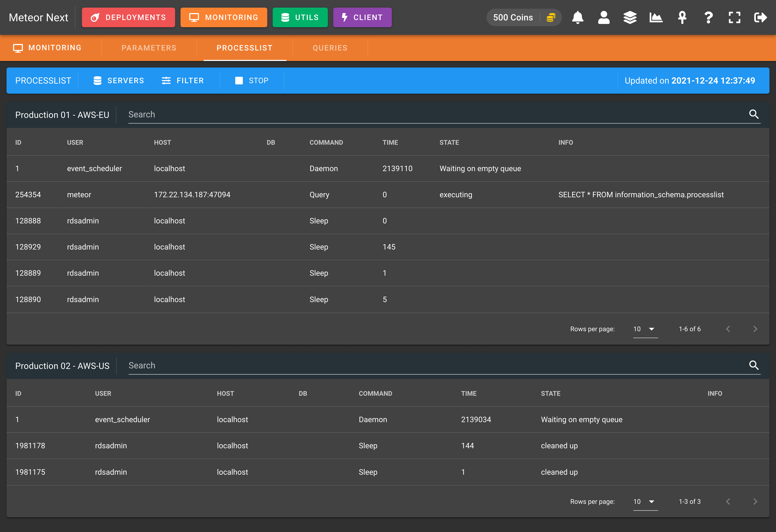Screen dimensions: 776x532
Task: Click the meteor user cell
Action: [79, 195]
